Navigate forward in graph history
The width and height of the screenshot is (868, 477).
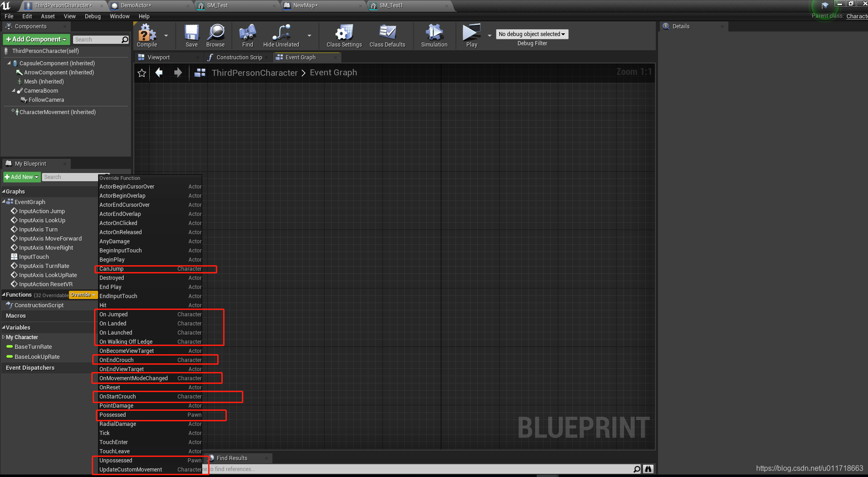click(x=178, y=73)
